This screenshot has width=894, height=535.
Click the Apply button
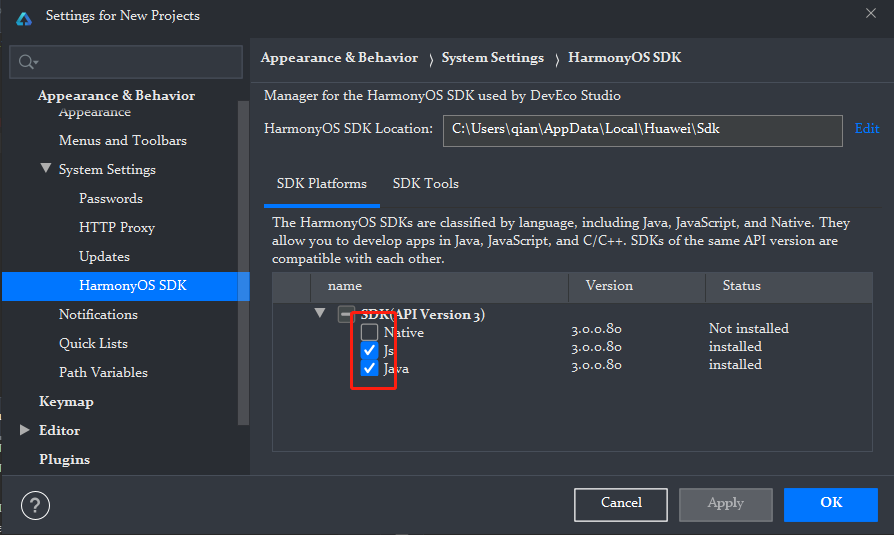(726, 504)
